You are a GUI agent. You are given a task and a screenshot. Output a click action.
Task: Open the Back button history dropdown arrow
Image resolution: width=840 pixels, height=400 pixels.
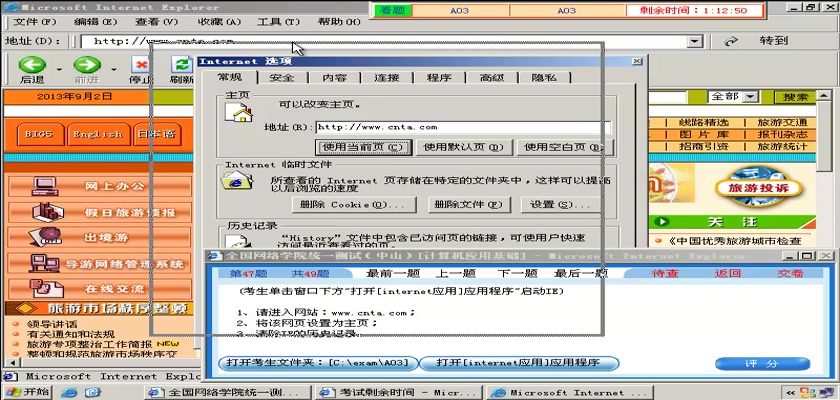pyautogui.click(x=59, y=69)
